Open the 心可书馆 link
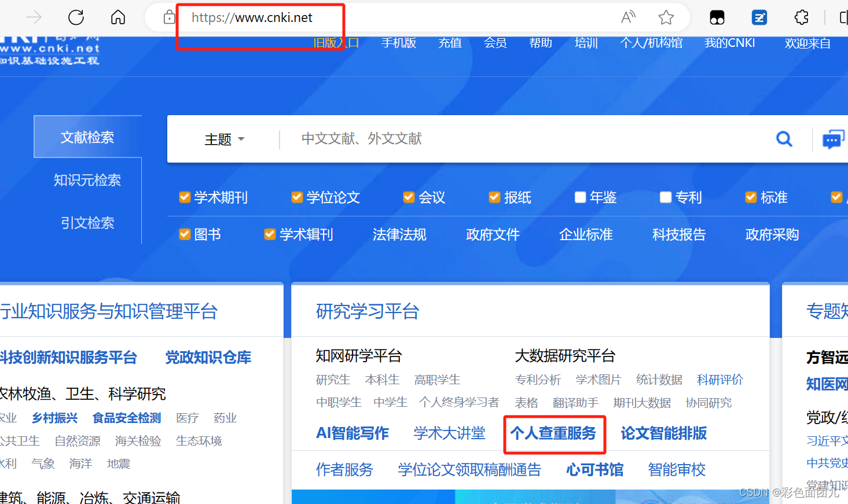 (595, 470)
